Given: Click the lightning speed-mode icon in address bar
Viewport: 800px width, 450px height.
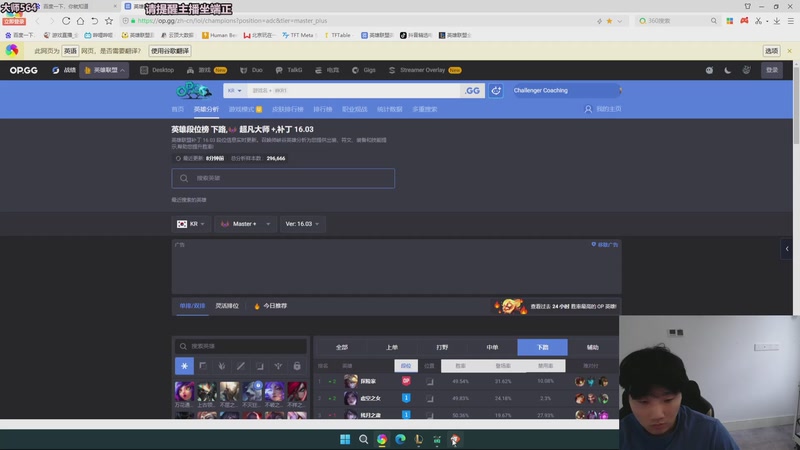Looking at the screenshot, I should pos(599,21).
